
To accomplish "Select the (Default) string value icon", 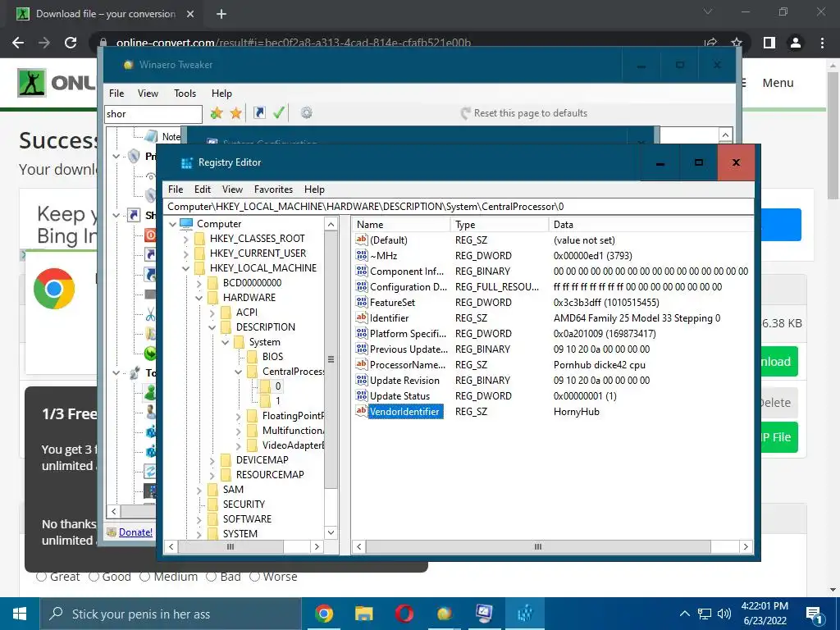I will (x=362, y=240).
